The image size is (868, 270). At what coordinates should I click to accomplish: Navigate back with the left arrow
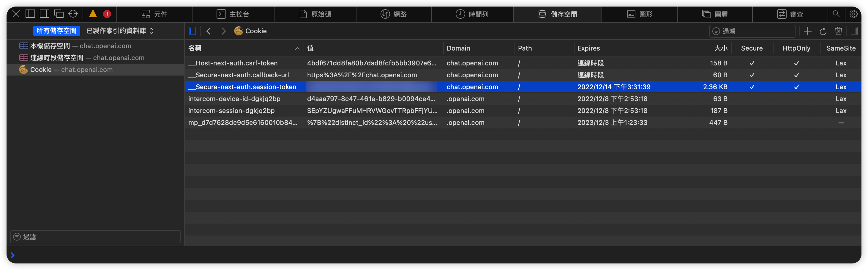pos(209,31)
